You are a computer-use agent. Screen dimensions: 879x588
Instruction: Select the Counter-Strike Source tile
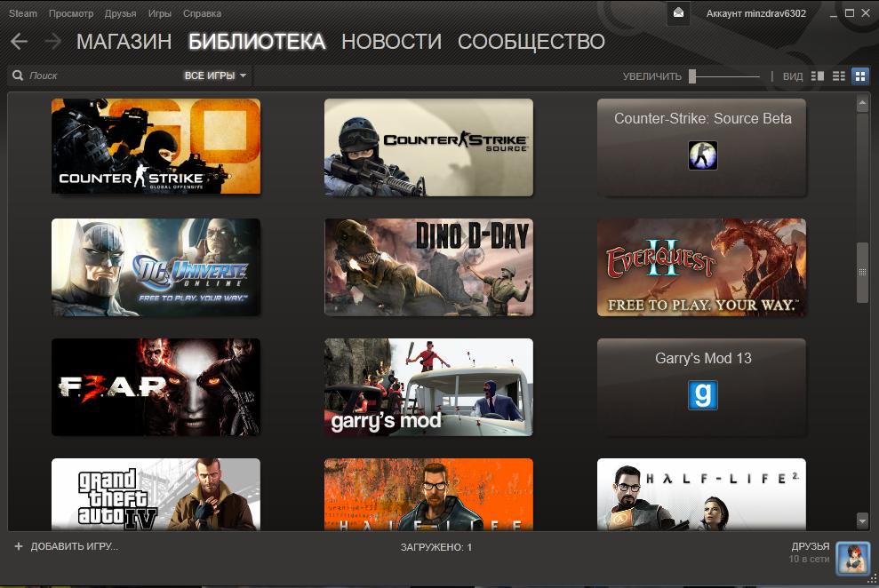click(x=429, y=147)
